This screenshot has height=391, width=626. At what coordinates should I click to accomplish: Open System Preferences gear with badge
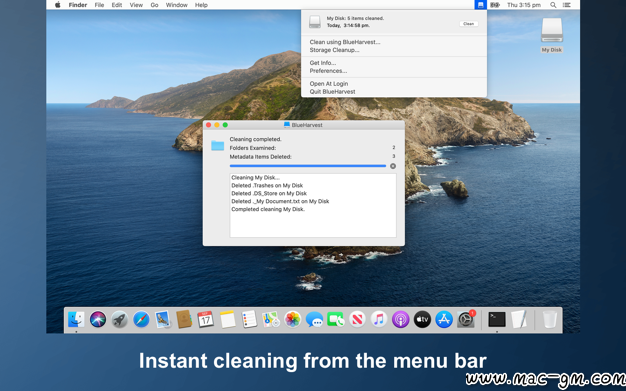click(x=466, y=320)
